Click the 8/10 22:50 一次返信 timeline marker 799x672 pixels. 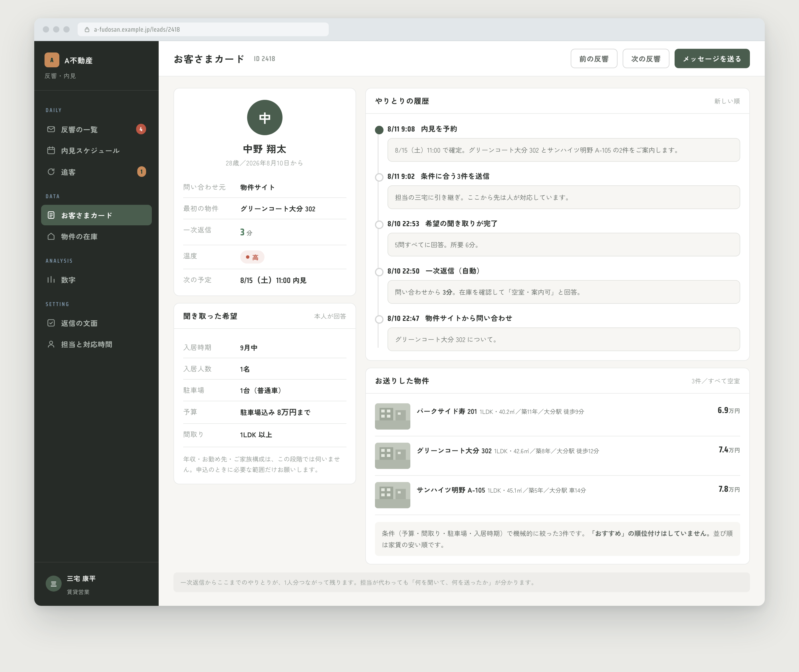point(379,272)
